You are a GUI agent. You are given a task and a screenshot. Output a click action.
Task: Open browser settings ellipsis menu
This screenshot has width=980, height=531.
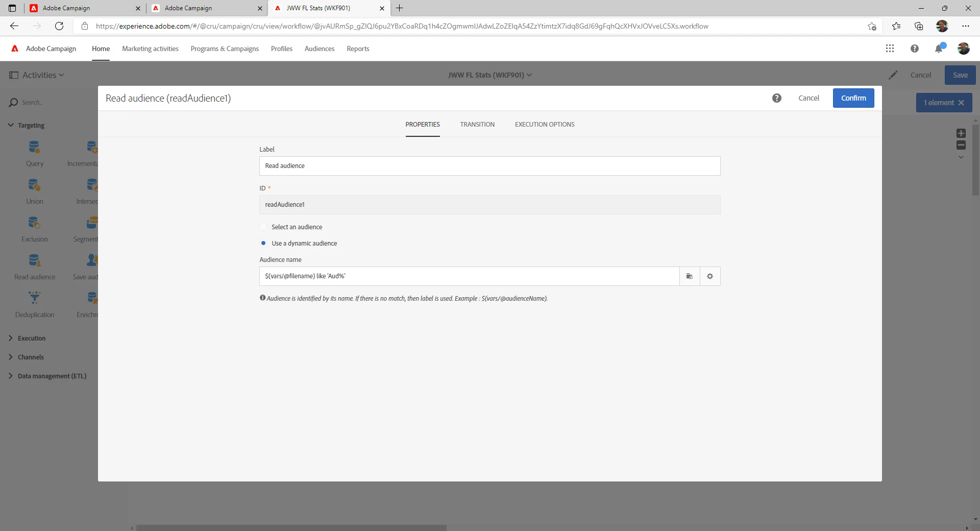point(966,26)
